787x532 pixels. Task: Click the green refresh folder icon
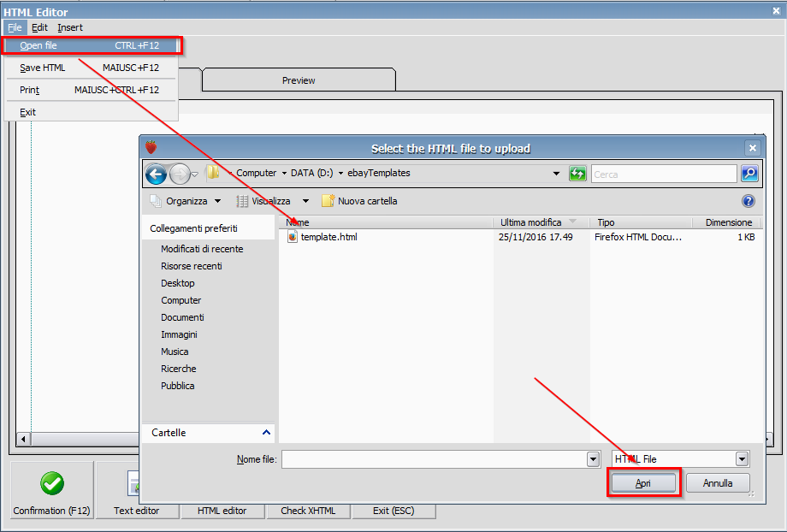[x=577, y=174]
